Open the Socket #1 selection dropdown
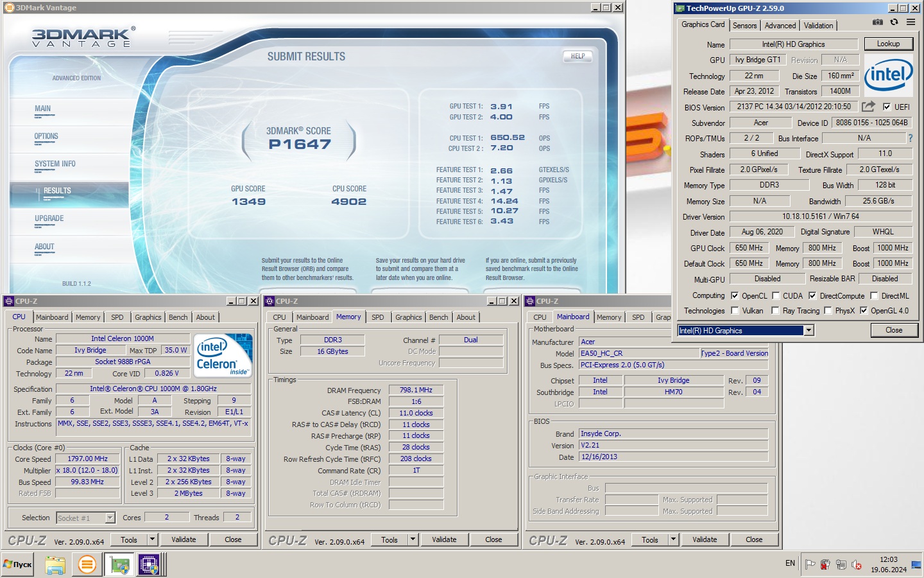Viewport: 924px width, 578px height. [x=110, y=518]
